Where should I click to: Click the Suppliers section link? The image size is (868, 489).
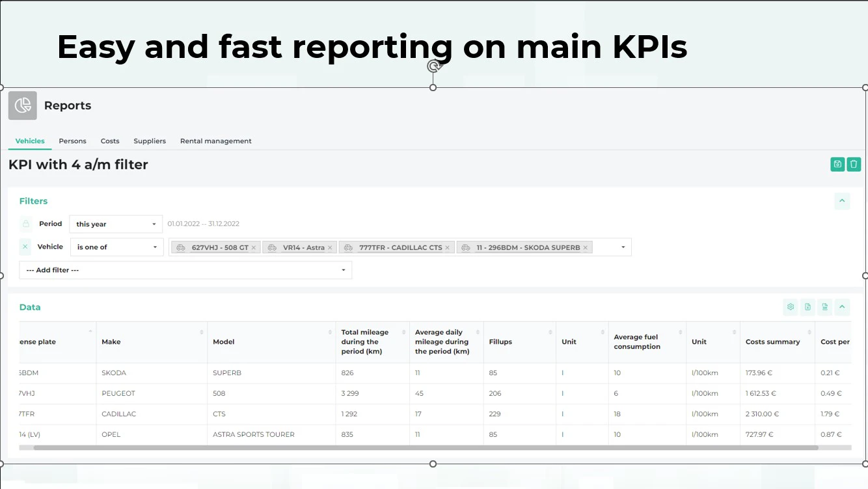(150, 141)
